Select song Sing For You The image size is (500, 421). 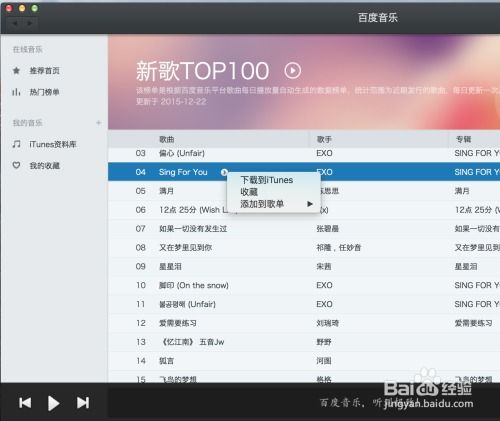(183, 172)
